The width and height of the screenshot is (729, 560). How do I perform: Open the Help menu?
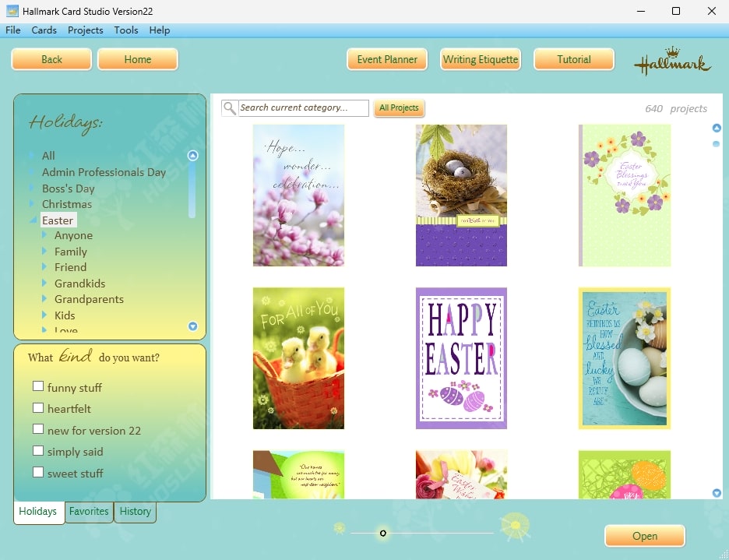160,30
